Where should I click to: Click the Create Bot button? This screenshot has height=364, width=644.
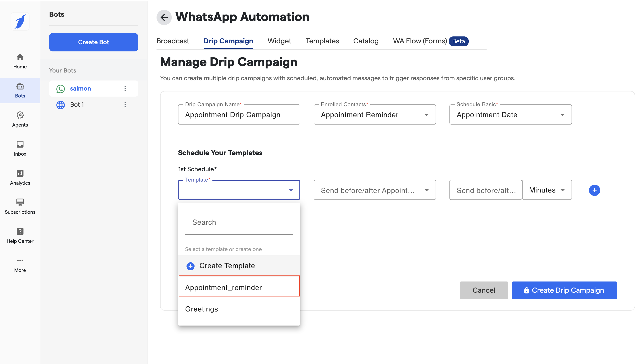[x=93, y=42]
